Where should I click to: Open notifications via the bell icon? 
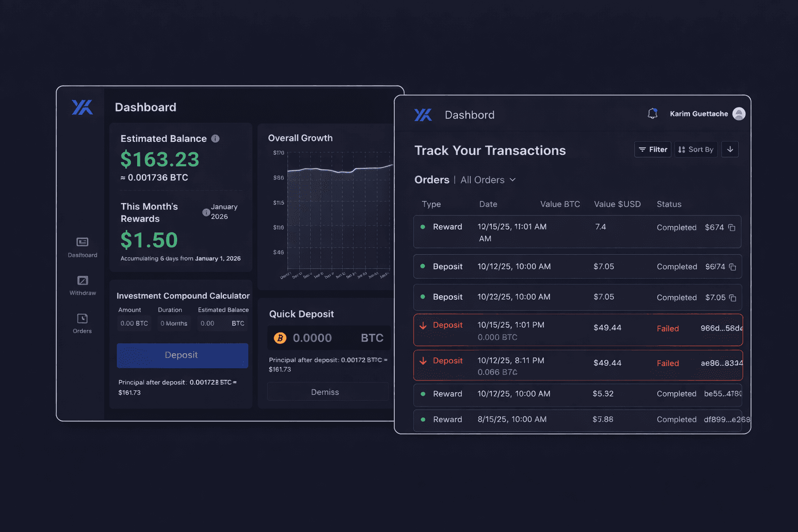(x=653, y=113)
